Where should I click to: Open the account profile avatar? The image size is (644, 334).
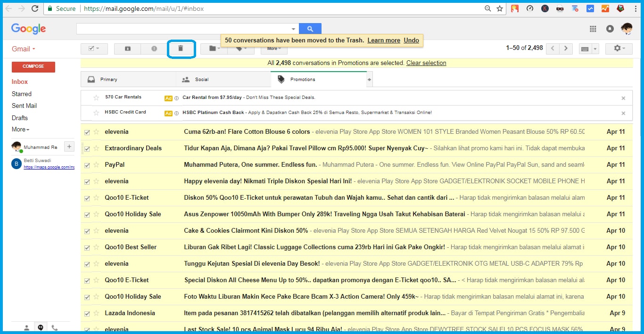tap(627, 29)
